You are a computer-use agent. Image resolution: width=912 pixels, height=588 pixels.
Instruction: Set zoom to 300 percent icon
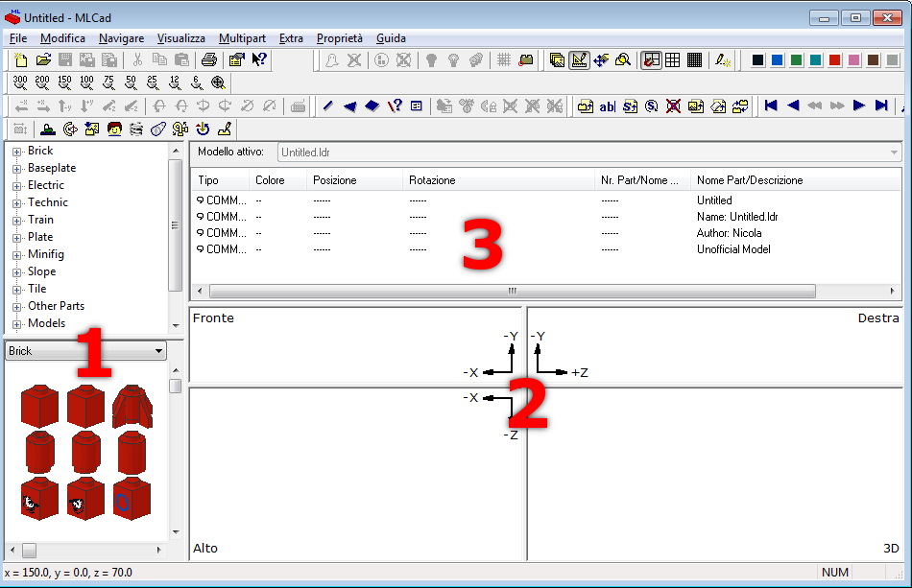tap(20, 82)
